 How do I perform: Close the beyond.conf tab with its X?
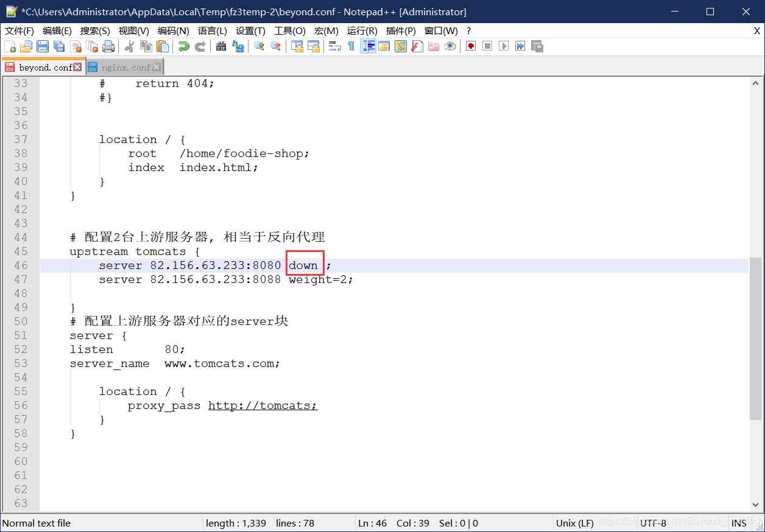click(x=77, y=67)
